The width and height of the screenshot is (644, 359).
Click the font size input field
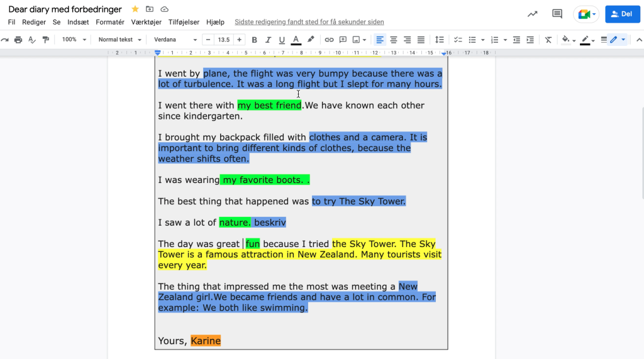tap(223, 40)
